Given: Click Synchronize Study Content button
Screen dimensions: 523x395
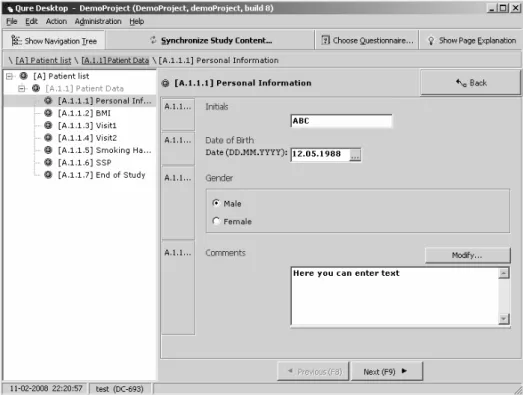Looking at the screenshot, I should [x=211, y=40].
